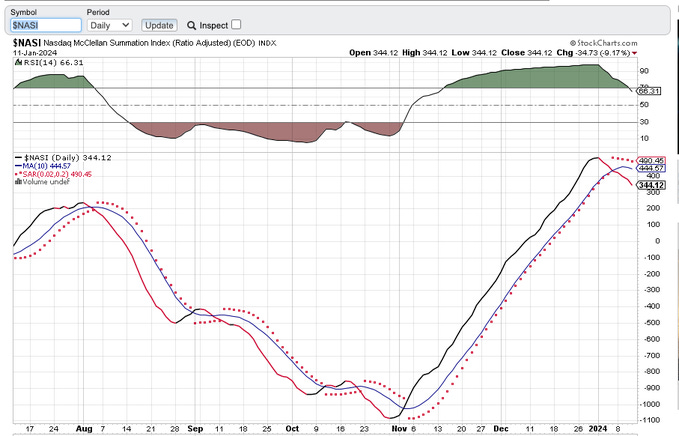Click the Inspect magnifier icon
The height and width of the screenshot is (436, 679).
pyautogui.click(x=191, y=26)
